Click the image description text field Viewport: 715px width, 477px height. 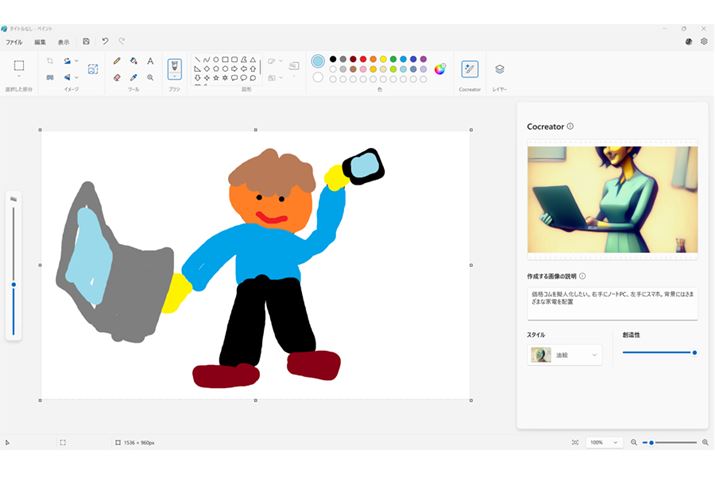click(612, 303)
